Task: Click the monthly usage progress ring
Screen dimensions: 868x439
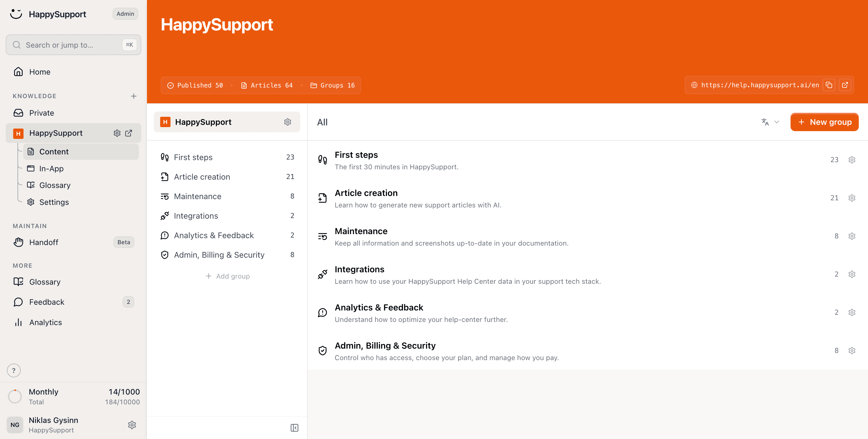Action: point(15,397)
